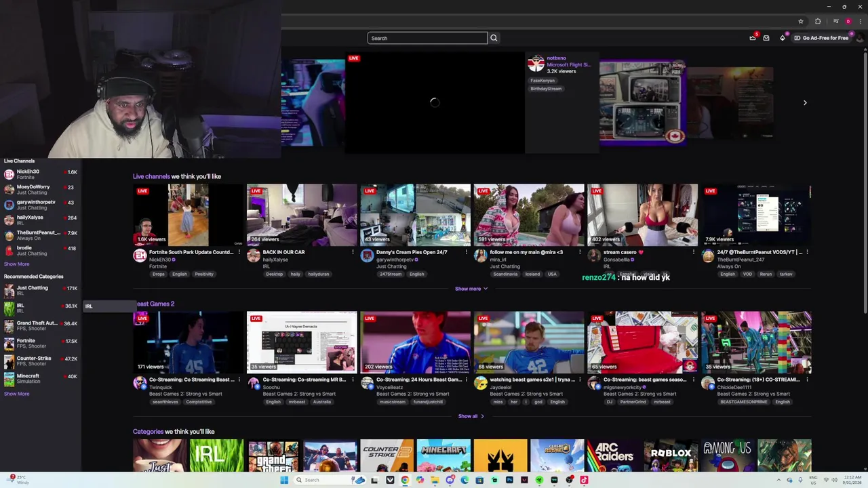Open garywinthorpetv in sidebar live channels
This screenshot has height=488, width=868.
click(40, 205)
